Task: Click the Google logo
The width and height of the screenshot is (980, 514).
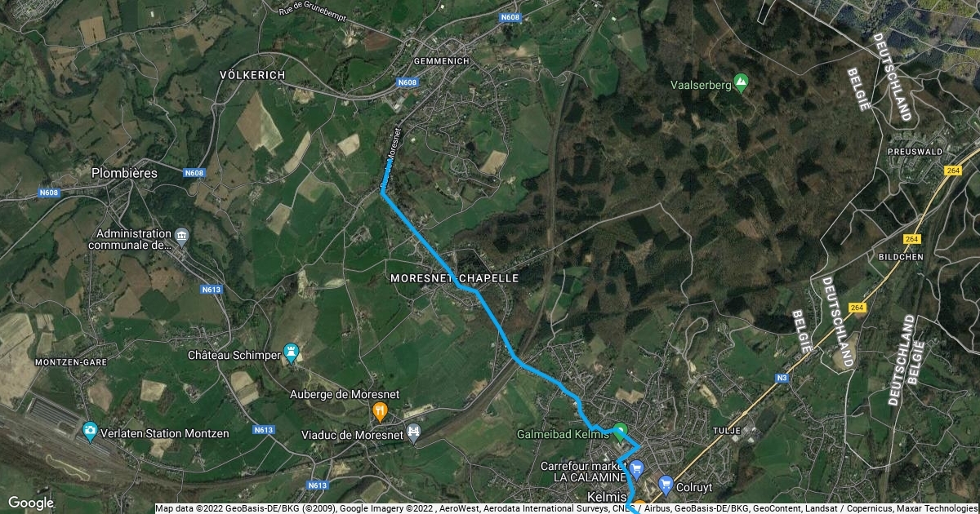Action: 31,503
